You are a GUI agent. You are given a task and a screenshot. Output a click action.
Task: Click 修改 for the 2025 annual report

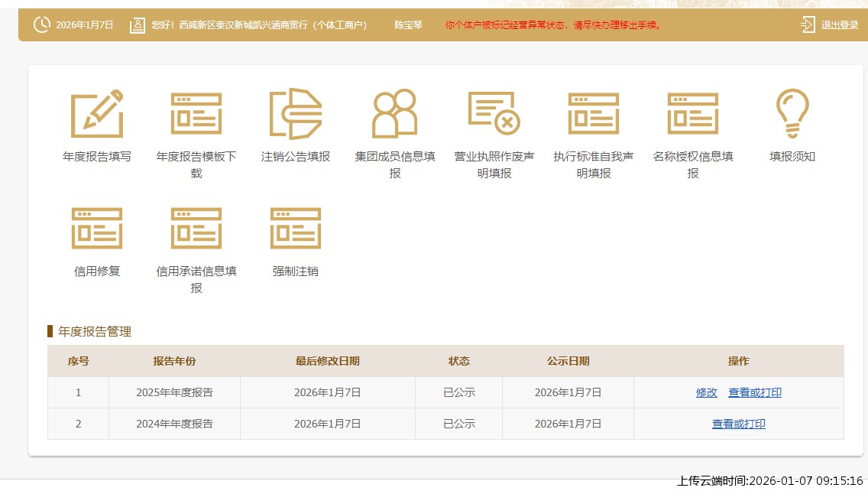pyautogui.click(x=706, y=392)
